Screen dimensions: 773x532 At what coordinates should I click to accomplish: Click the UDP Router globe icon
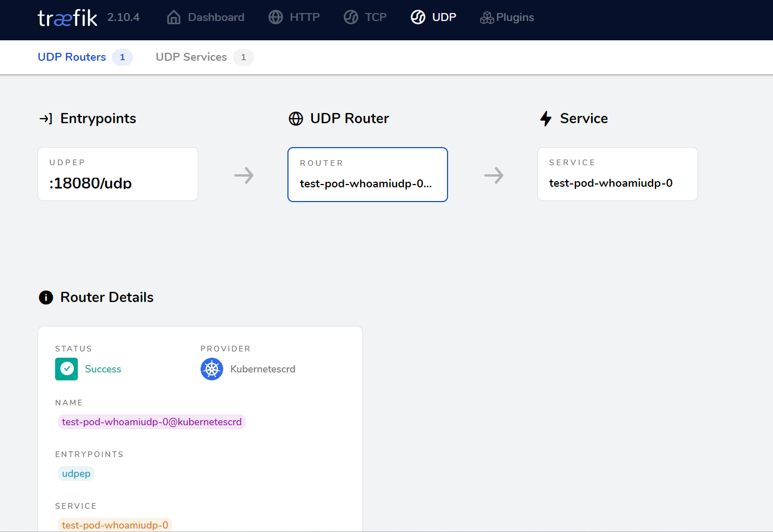point(296,119)
